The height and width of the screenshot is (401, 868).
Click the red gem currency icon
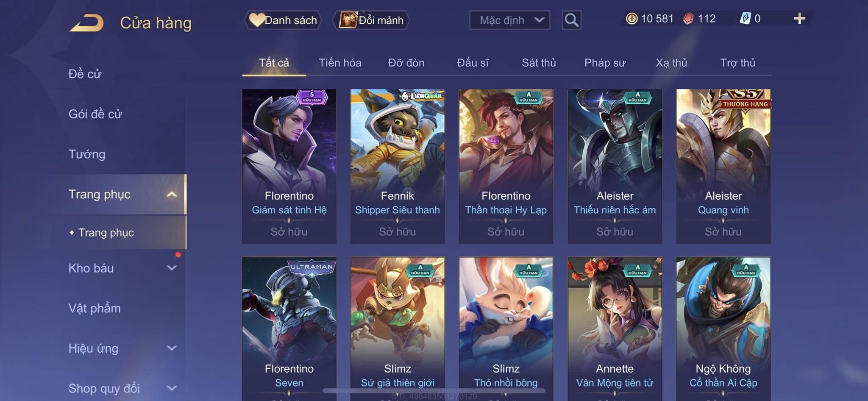click(x=688, y=19)
